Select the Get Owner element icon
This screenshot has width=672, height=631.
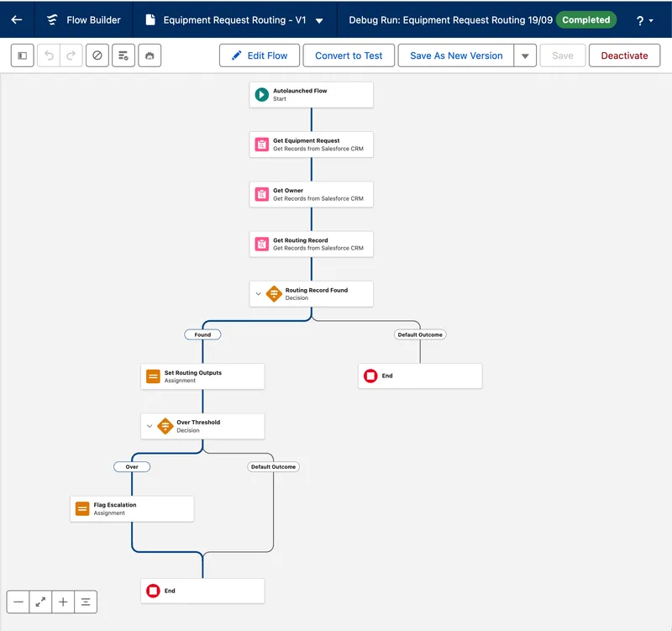click(262, 194)
